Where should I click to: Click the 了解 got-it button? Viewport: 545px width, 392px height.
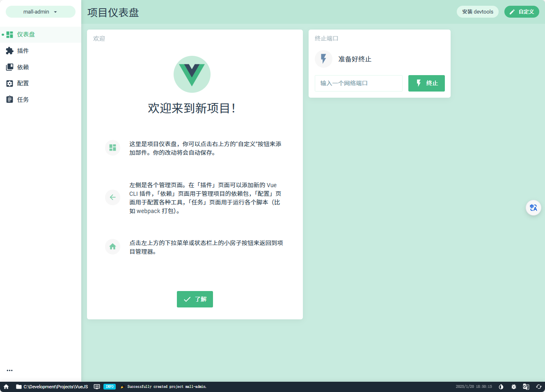(195, 299)
